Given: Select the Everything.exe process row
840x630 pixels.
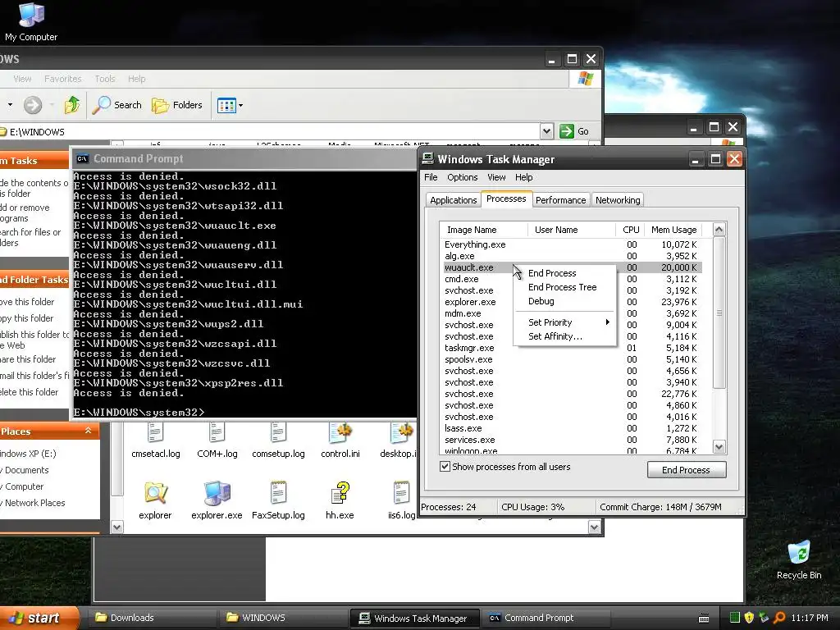Looking at the screenshot, I should tap(571, 244).
